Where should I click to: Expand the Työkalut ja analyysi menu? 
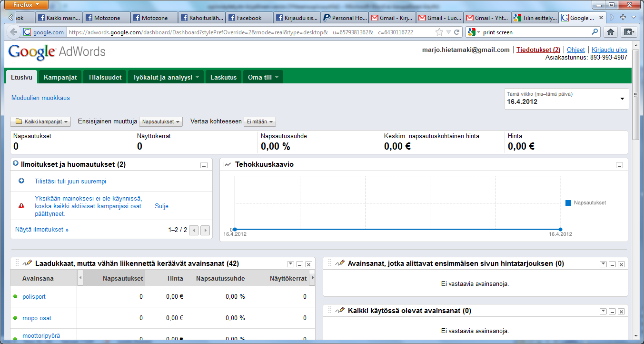166,77
